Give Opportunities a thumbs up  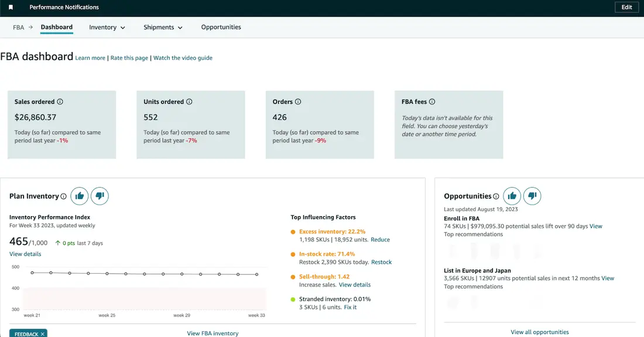512,196
